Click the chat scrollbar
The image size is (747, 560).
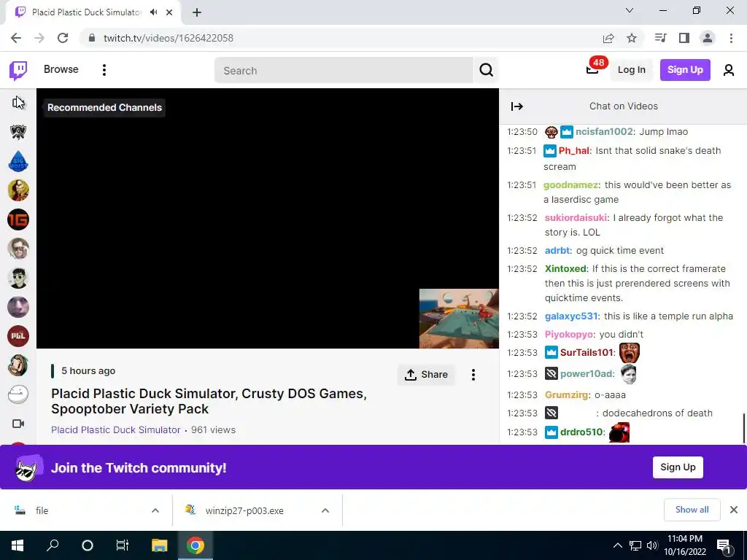point(743,429)
